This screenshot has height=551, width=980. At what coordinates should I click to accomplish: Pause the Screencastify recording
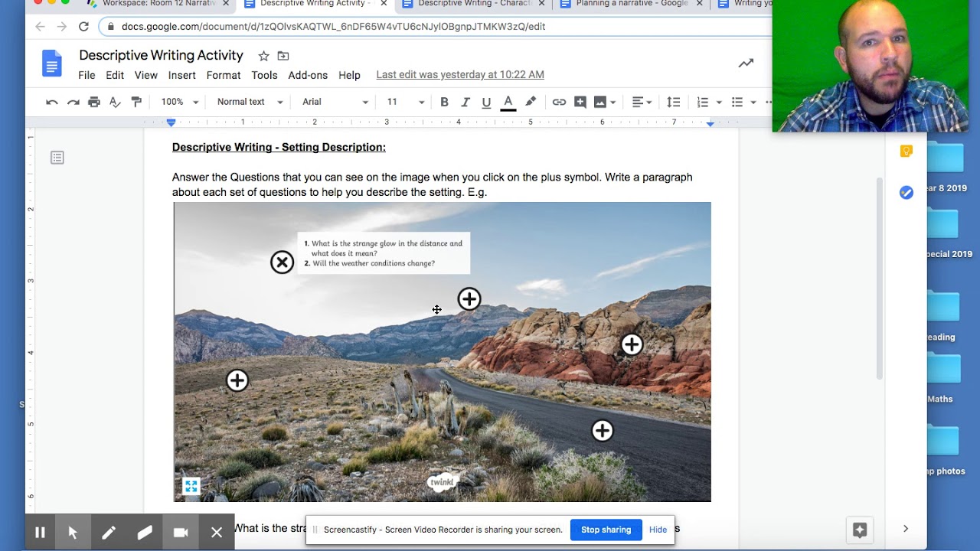click(40, 533)
